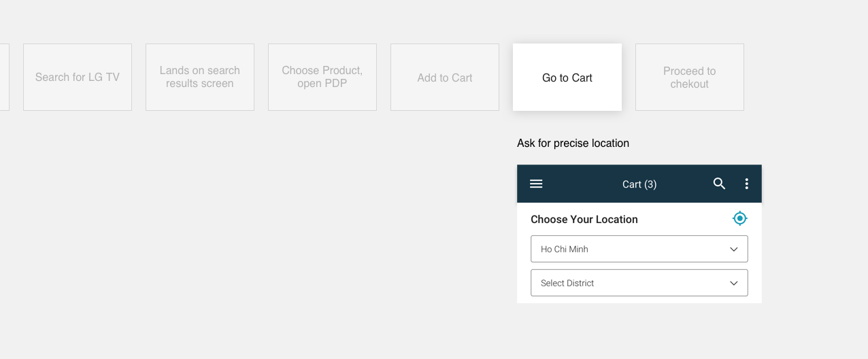Expand the Select District chevron arrow

734,284
